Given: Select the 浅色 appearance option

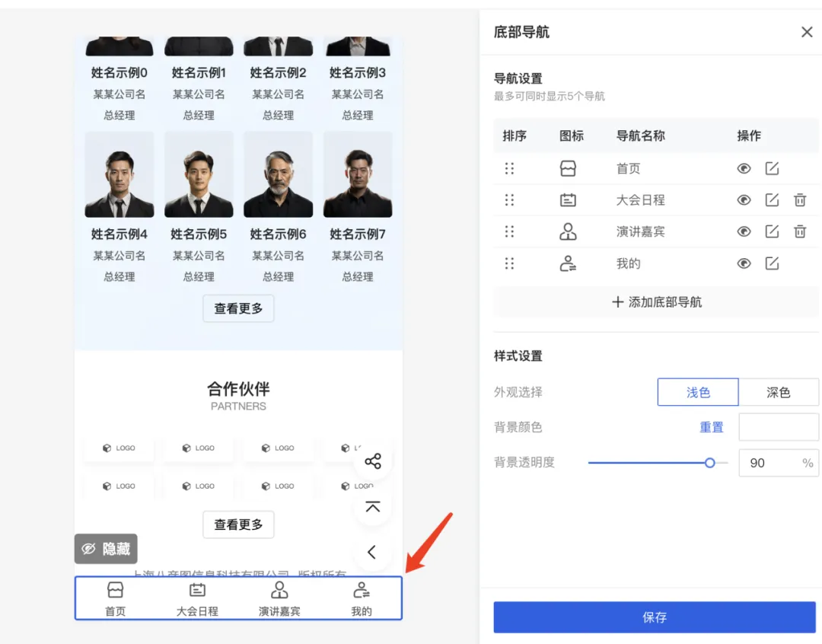Looking at the screenshot, I should coord(697,392).
